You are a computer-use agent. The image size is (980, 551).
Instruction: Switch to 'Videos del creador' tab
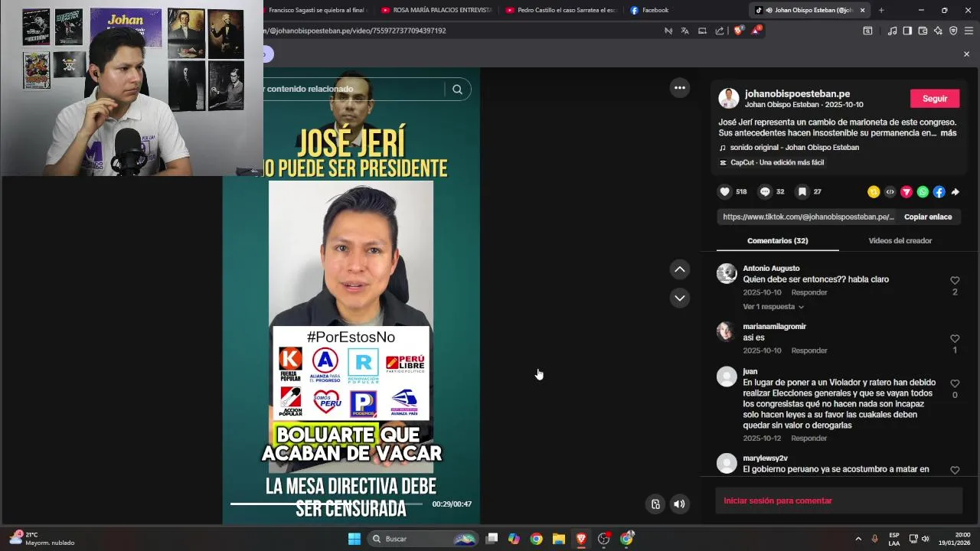pos(900,240)
